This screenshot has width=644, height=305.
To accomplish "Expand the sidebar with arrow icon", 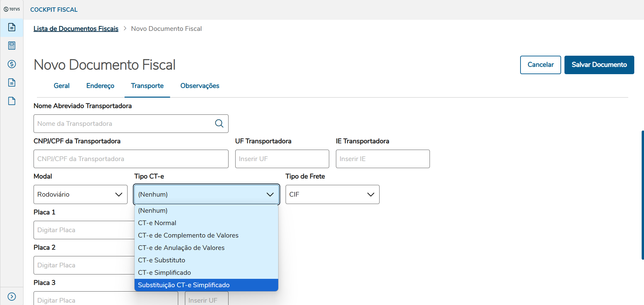I will coord(12,297).
